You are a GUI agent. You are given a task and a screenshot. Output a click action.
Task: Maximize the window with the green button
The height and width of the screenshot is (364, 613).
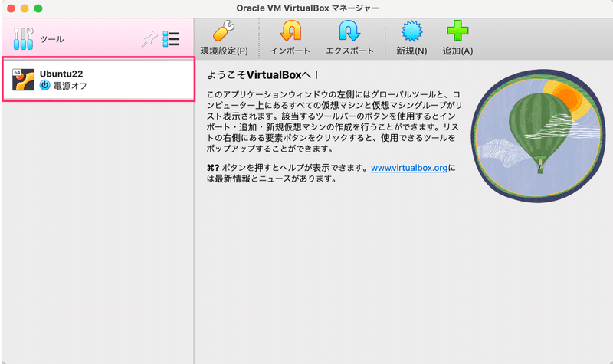coord(38,8)
